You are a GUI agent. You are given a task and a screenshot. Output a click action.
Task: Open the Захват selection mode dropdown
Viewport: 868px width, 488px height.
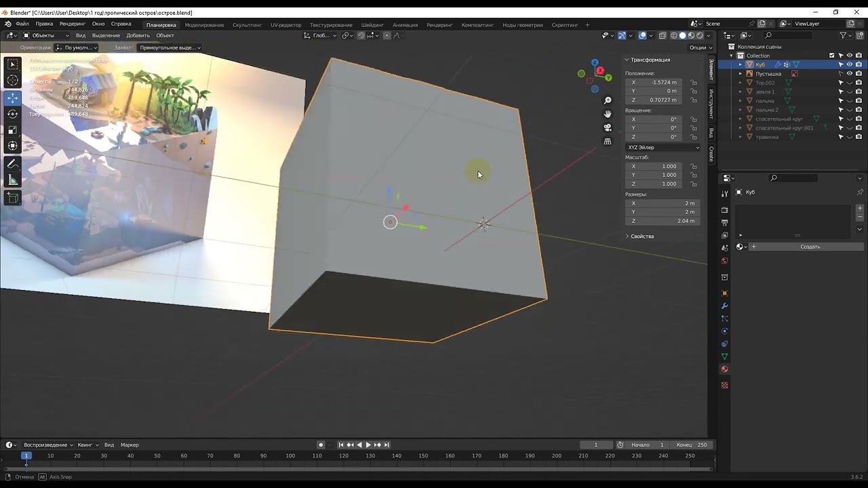point(170,47)
